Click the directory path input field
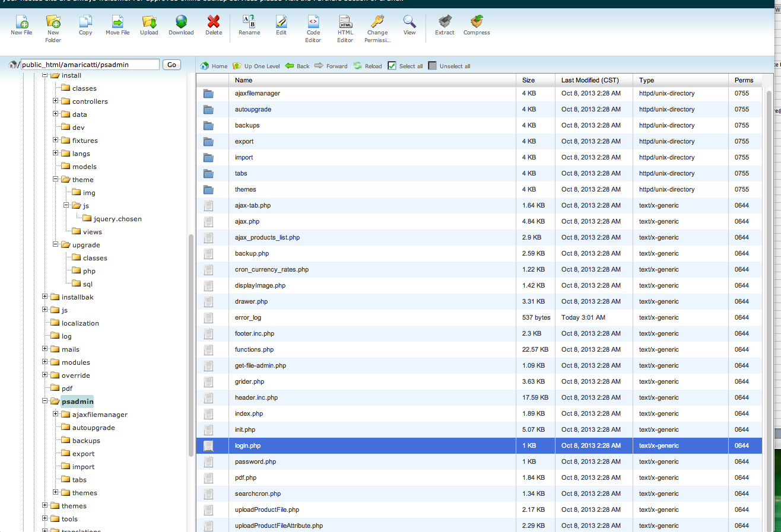781x532 pixels. (x=90, y=65)
